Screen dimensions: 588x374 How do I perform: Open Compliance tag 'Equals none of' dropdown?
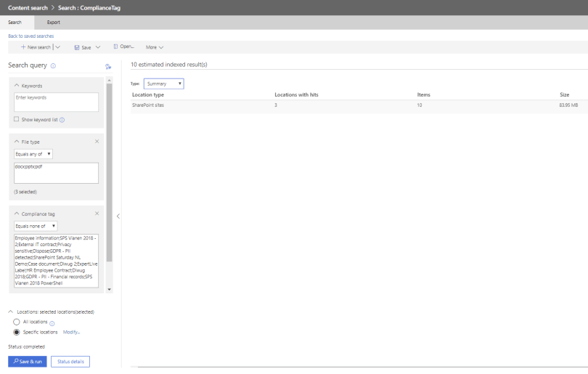pyautogui.click(x=35, y=225)
